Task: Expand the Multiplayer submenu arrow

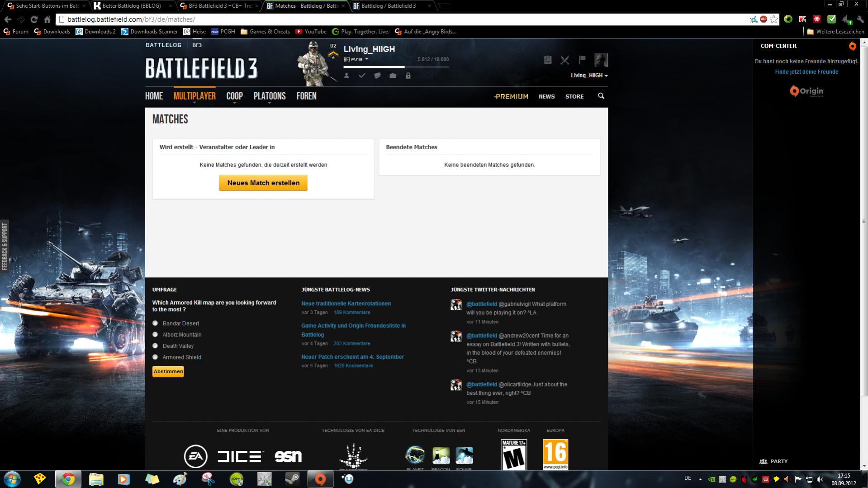Action: click(x=194, y=103)
